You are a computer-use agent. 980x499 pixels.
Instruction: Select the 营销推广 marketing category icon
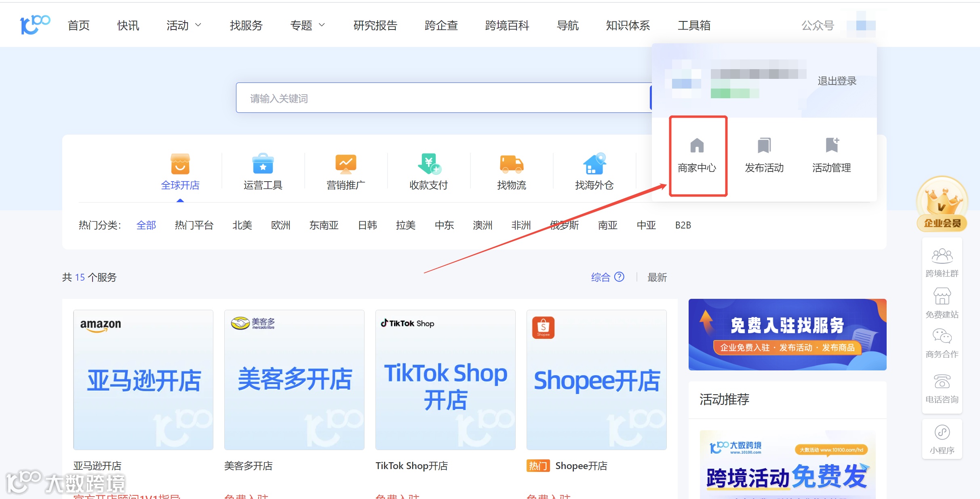point(346,164)
